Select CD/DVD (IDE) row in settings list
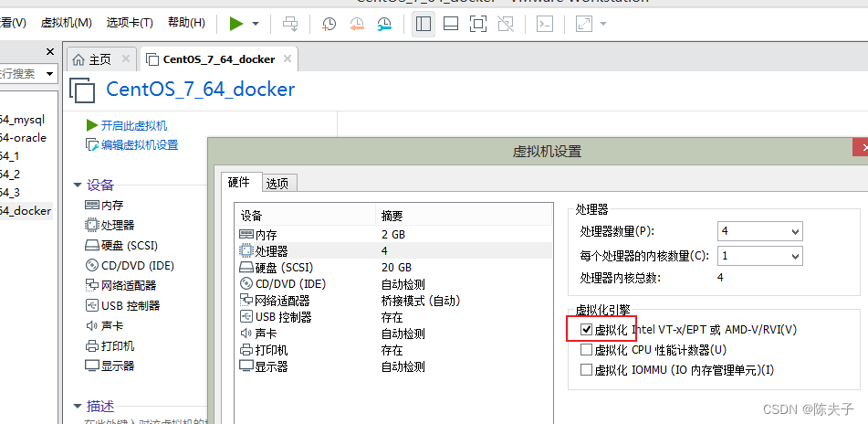The height and width of the screenshot is (424, 868). pos(393,284)
